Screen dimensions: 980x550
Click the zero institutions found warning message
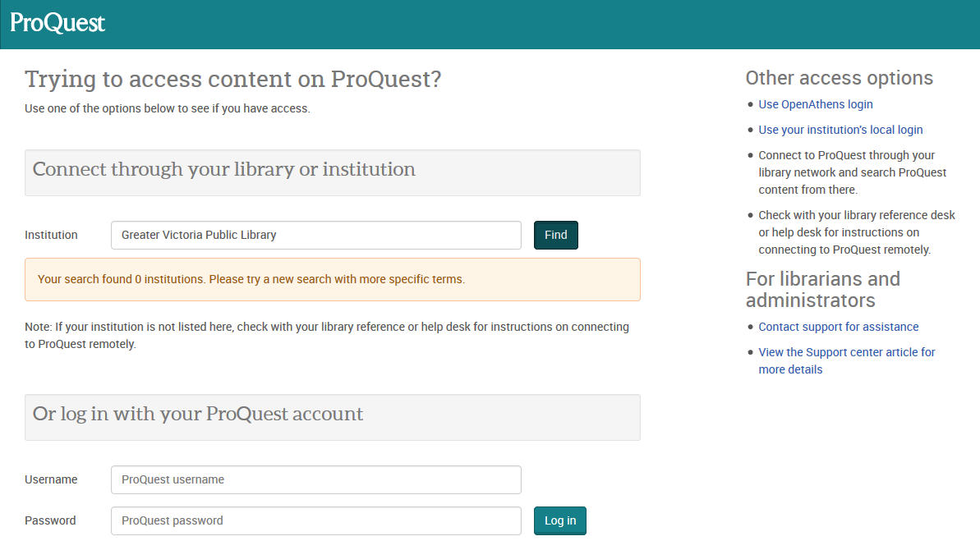333,280
